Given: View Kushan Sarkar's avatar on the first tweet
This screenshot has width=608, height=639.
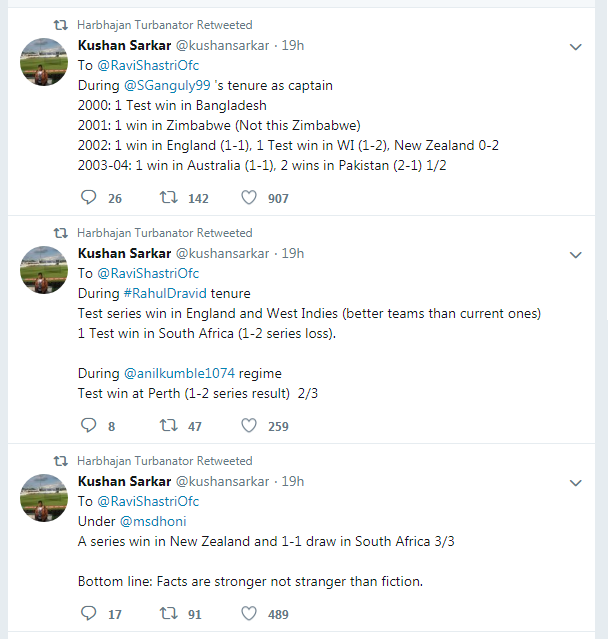Looking at the screenshot, I should [45, 62].
